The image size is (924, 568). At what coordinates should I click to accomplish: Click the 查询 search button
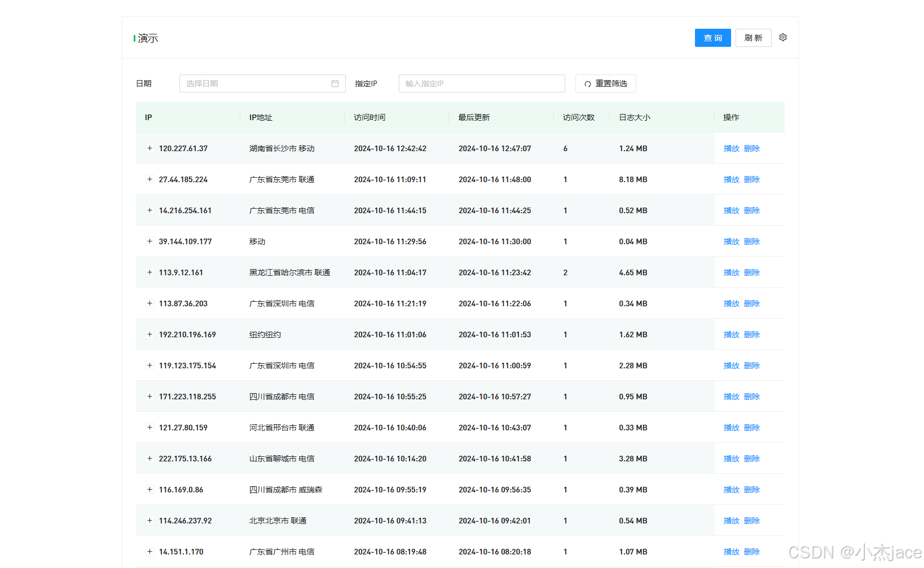tap(712, 38)
